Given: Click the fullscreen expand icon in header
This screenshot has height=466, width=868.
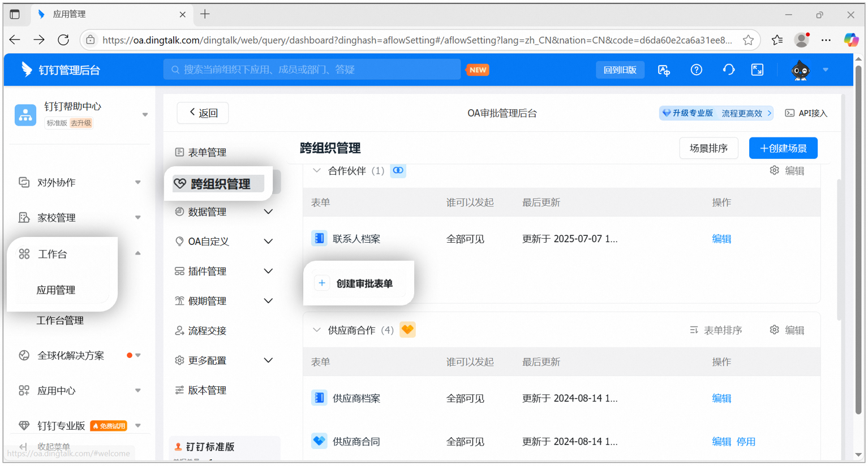Looking at the screenshot, I should click(757, 70).
